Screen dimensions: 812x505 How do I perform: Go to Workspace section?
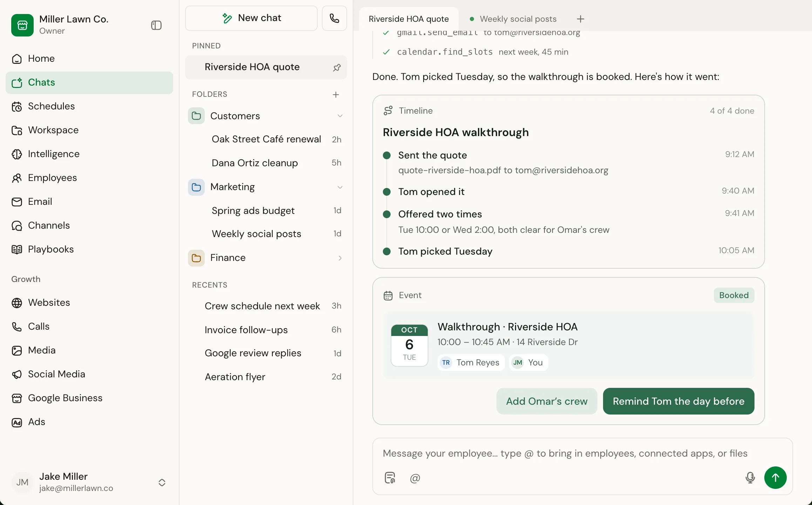[89, 130]
